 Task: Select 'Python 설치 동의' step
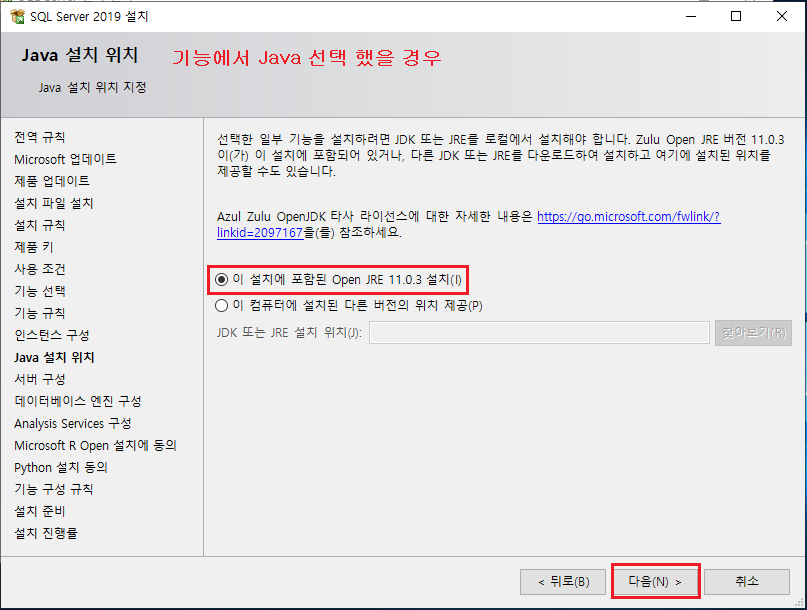click(x=61, y=467)
